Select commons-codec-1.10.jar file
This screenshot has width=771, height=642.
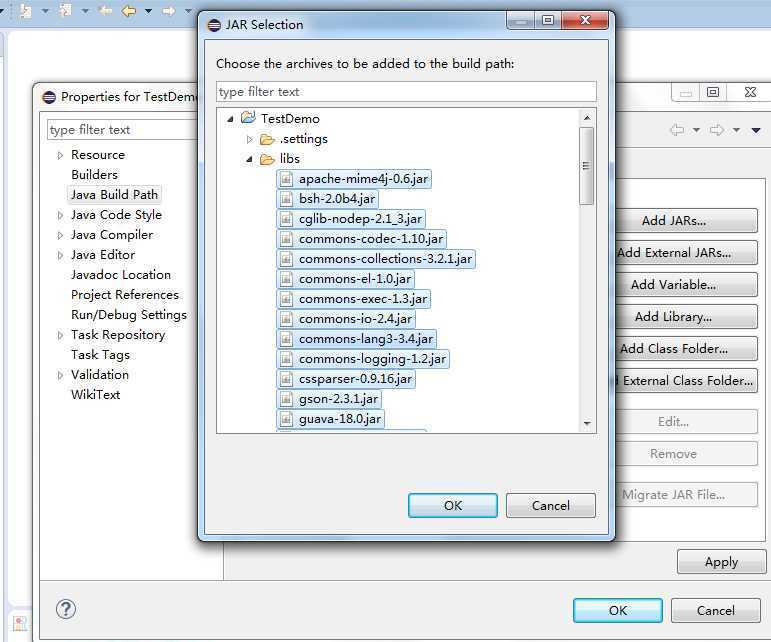[361, 239]
